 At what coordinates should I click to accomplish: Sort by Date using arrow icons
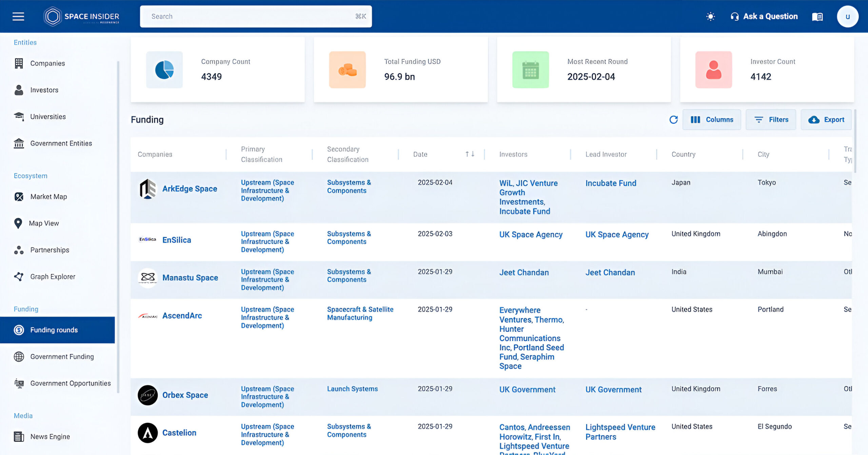(470, 154)
